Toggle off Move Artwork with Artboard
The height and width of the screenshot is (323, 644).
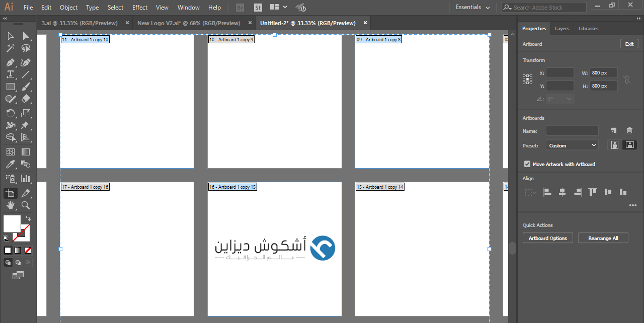point(527,164)
